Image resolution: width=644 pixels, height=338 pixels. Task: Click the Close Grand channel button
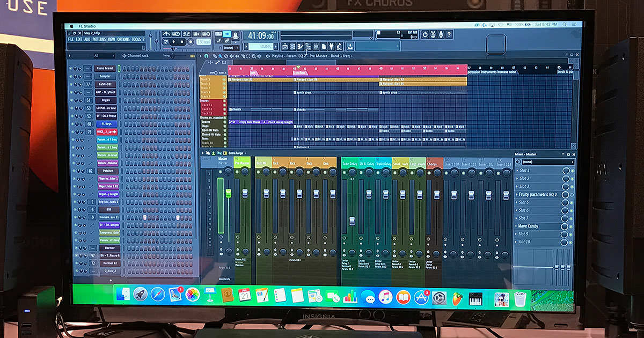point(105,68)
